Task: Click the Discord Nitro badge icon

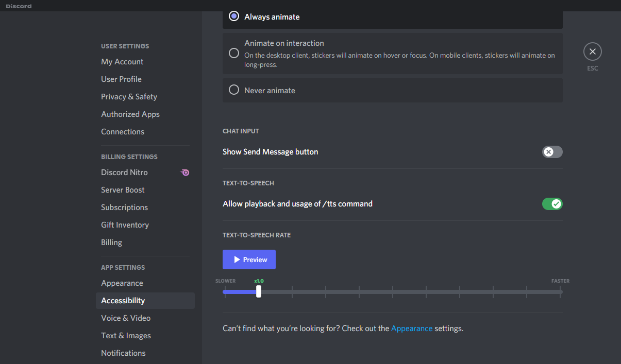Action: point(184,172)
